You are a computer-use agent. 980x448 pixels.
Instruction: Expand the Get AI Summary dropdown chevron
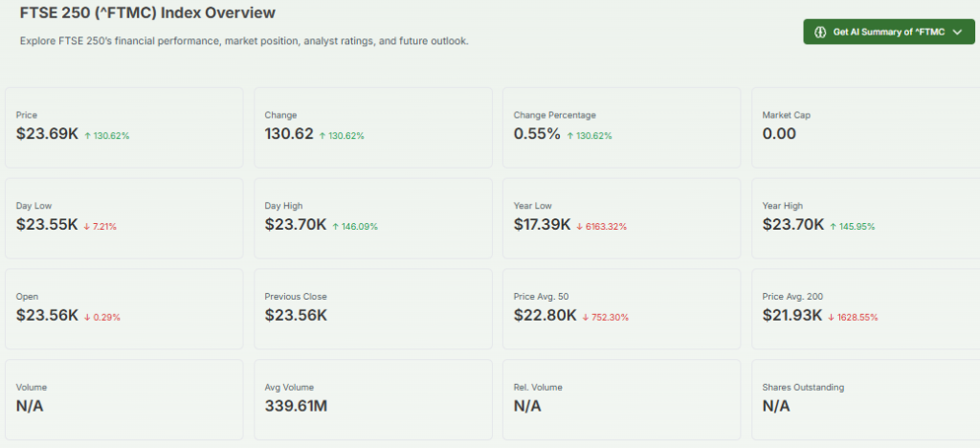pyautogui.click(x=957, y=32)
